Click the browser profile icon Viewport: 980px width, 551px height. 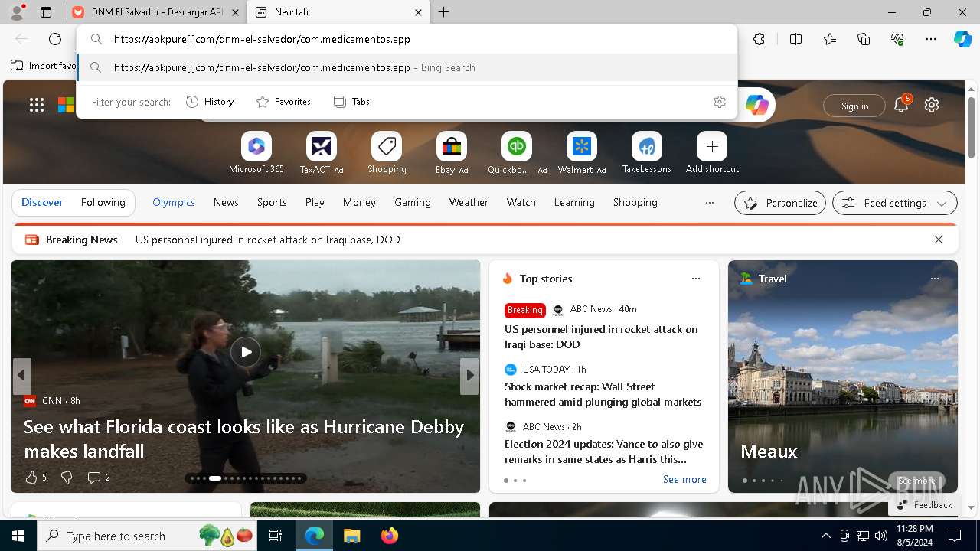[x=16, y=12]
